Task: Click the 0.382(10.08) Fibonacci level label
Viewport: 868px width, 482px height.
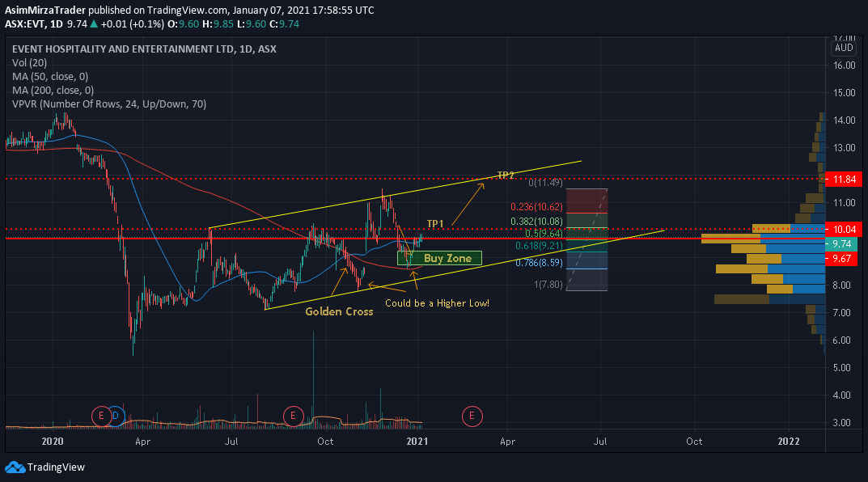Action: pos(536,222)
